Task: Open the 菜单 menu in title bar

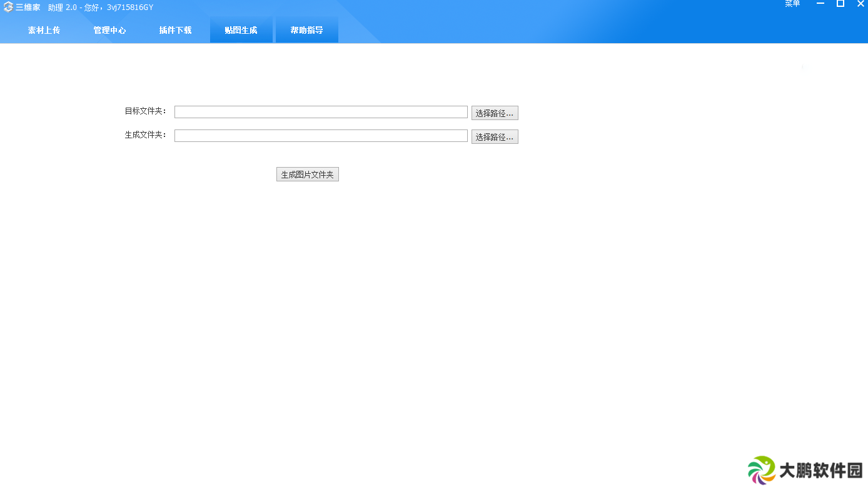Action: (x=792, y=4)
